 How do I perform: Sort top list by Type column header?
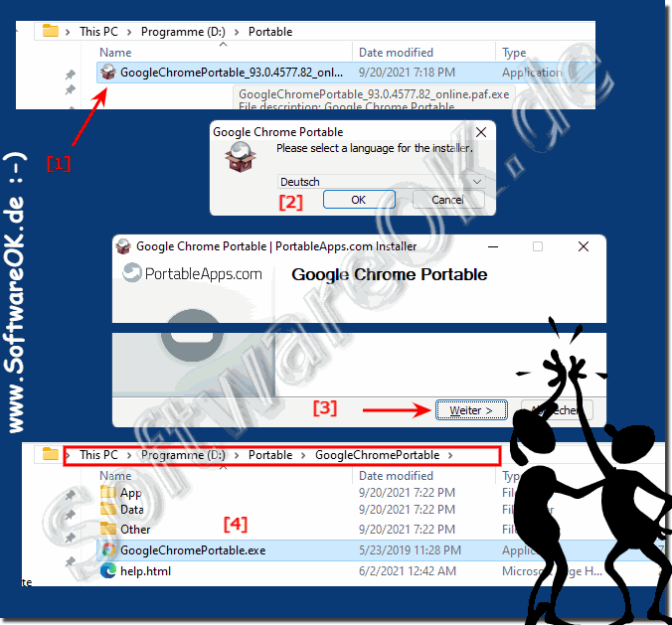click(514, 53)
